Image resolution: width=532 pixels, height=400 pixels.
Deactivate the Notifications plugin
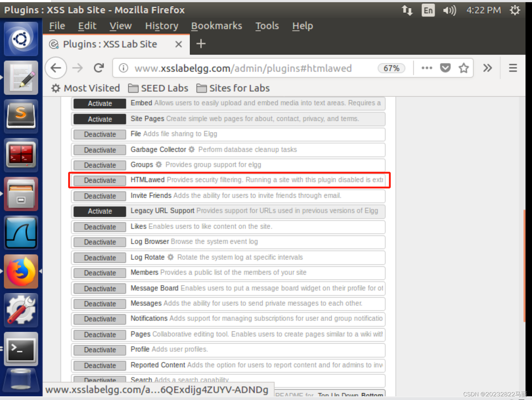(x=100, y=319)
